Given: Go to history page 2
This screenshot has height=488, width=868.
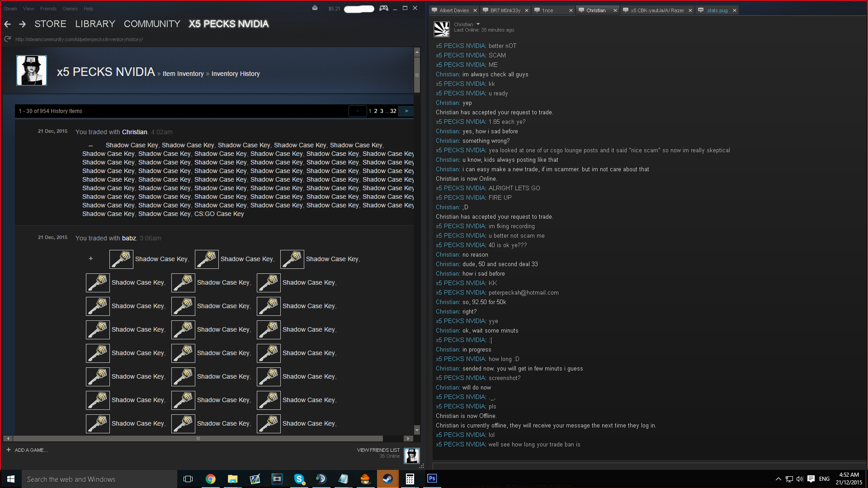Looking at the screenshot, I should coord(375,111).
